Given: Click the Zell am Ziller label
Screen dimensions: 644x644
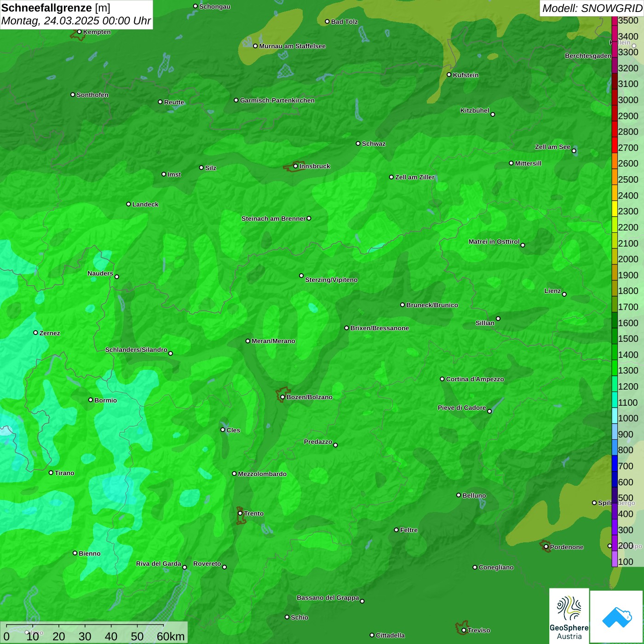Looking at the screenshot, I should [415, 177].
